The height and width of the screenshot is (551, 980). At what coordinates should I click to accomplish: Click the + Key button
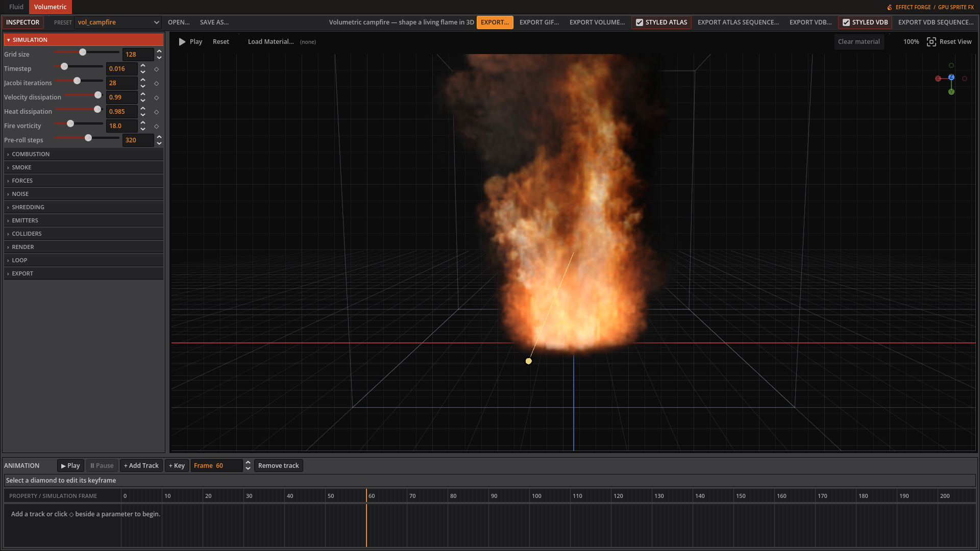tap(177, 466)
